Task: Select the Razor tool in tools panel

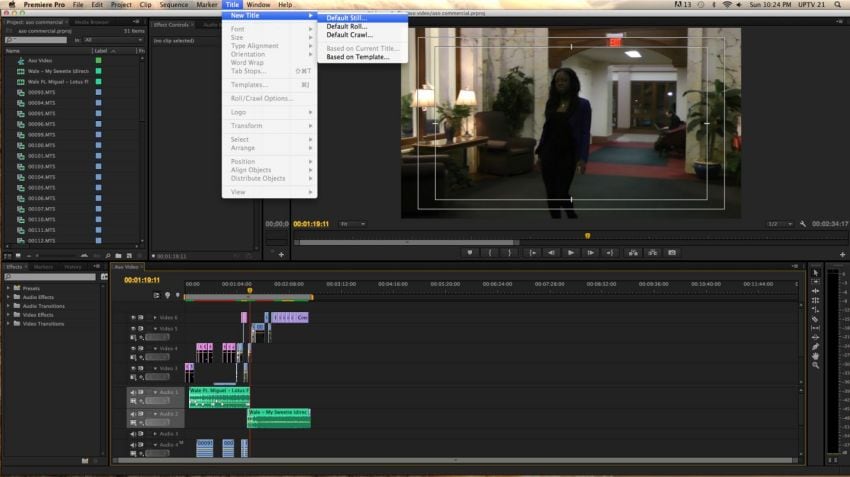Action: [815, 319]
